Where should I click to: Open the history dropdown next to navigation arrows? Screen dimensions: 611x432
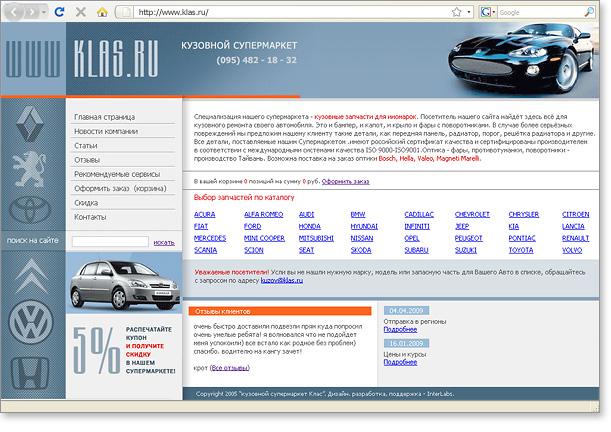(x=44, y=12)
